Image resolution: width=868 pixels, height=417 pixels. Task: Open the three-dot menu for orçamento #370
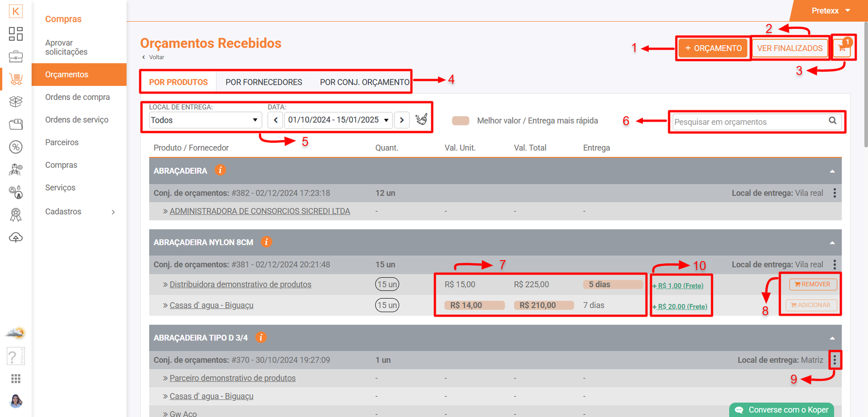pyautogui.click(x=835, y=359)
